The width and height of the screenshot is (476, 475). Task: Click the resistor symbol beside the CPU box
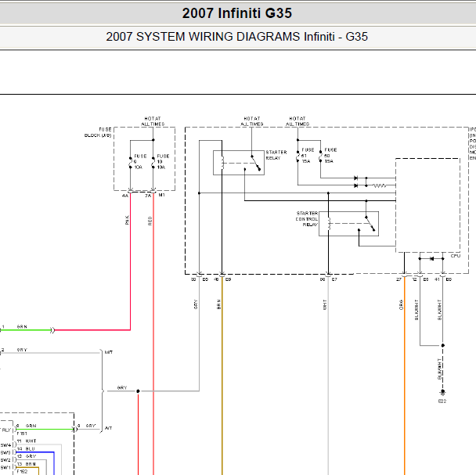pyautogui.click(x=380, y=185)
